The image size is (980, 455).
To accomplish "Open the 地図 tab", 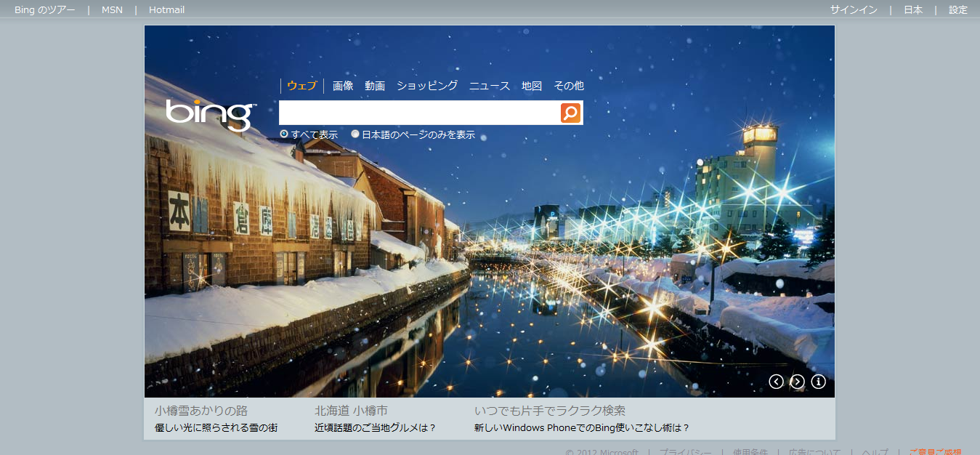I will pos(532,86).
